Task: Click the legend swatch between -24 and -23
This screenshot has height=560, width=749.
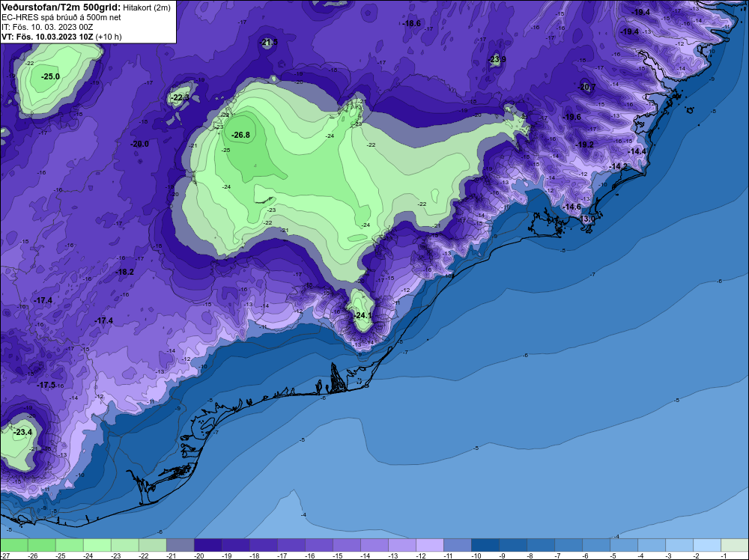Action: coord(97,545)
